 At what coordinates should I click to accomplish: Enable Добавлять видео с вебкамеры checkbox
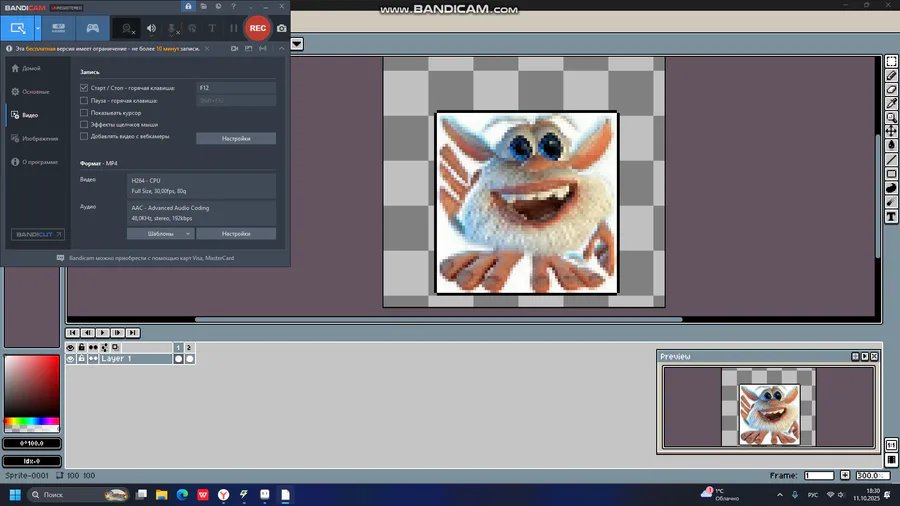pos(84,137)
